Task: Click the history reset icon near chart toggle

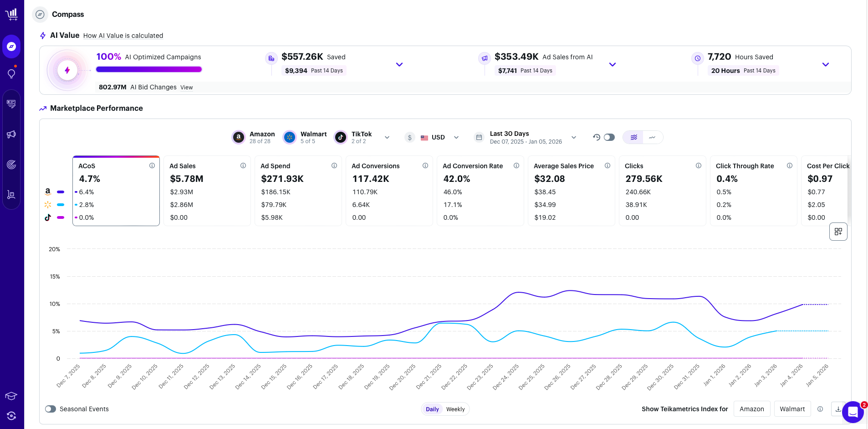Action: tap(597, 137)
